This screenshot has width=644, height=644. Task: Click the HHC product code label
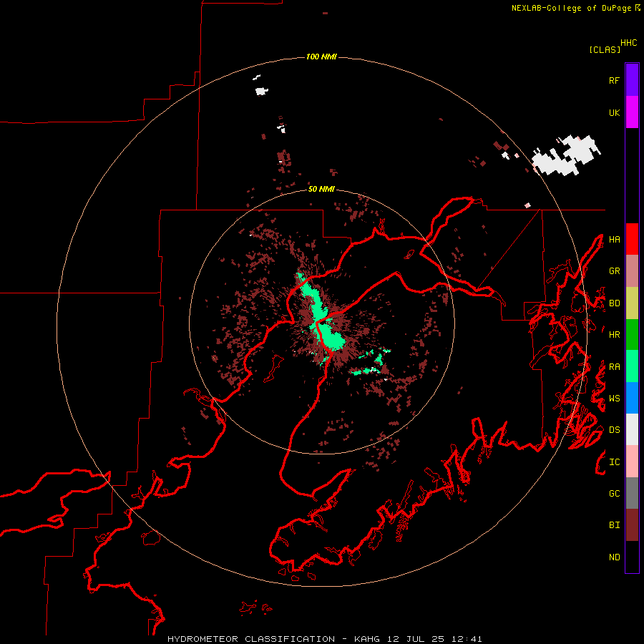point(629,43)
